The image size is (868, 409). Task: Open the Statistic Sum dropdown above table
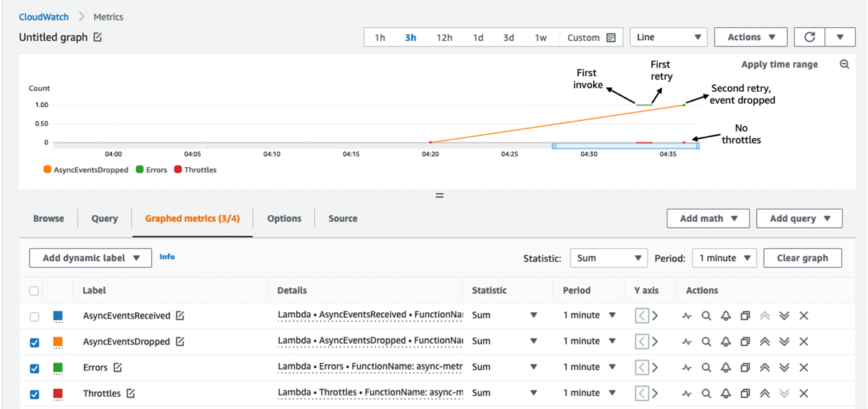608,258
